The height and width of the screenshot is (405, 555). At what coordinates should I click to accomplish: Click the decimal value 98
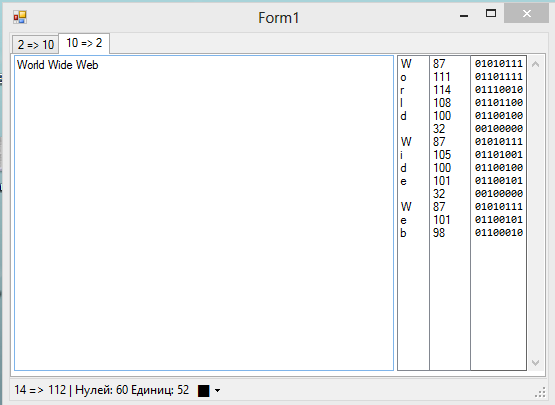439,233
